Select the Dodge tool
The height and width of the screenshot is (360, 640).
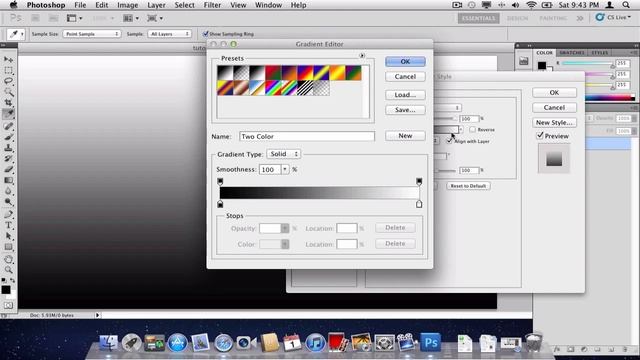[8, 202]
